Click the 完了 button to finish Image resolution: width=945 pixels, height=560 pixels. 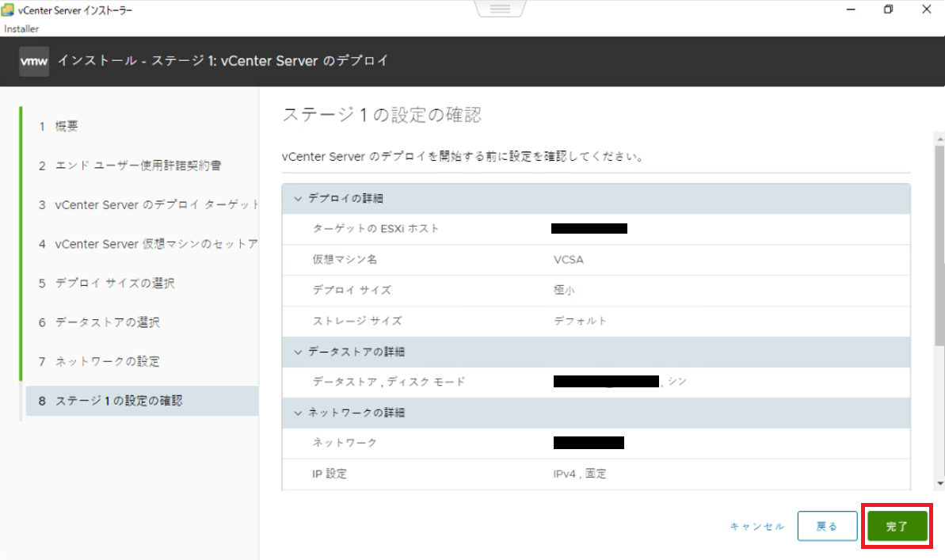click(x=897, y=526)
